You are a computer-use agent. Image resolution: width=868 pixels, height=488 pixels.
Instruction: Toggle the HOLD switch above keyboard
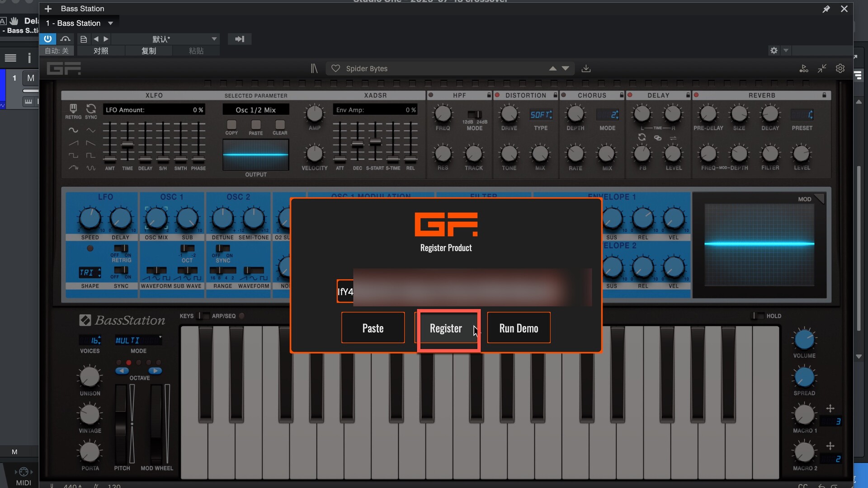click(x=758, y=316)
